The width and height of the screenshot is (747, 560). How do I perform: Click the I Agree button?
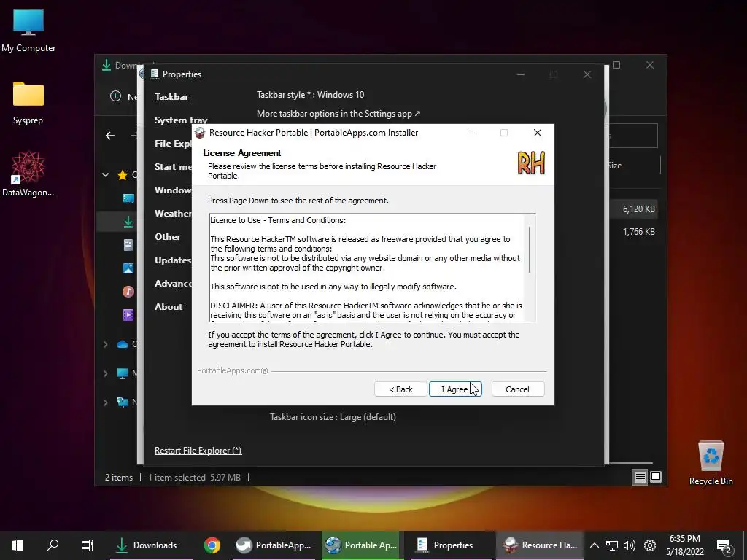point(455,389)
